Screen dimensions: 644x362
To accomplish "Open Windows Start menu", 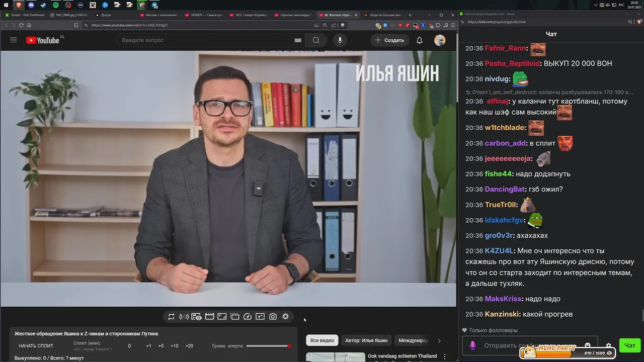I will tap(6, 5).
